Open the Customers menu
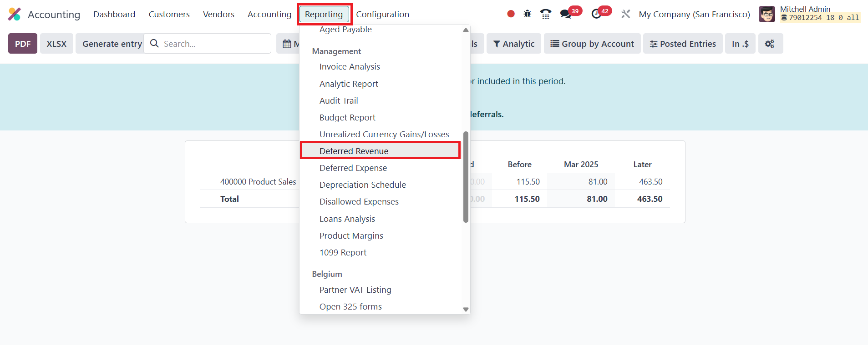The width and height of the screenshot is (868, 345). coord(169,14)
